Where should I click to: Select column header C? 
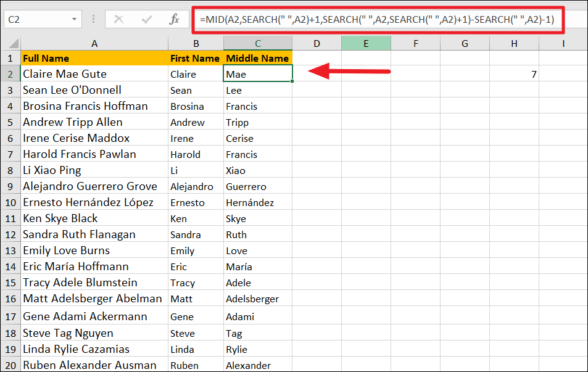257,43
